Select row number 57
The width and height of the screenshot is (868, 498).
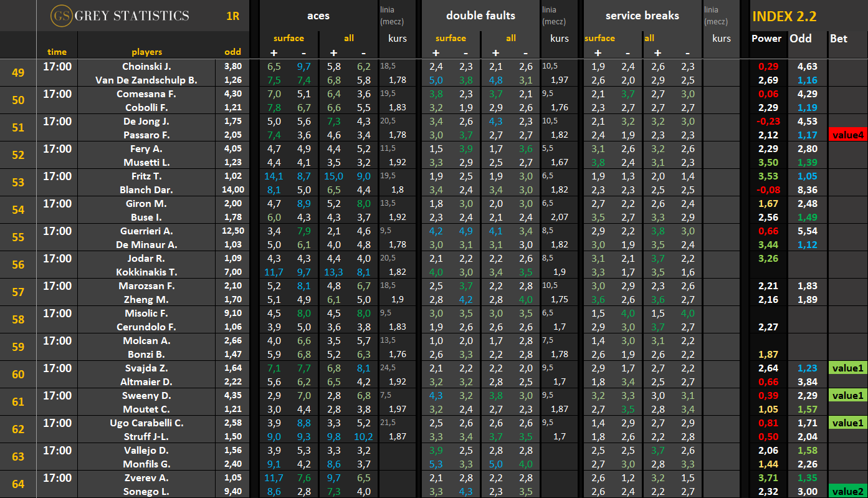coord(18,292)
